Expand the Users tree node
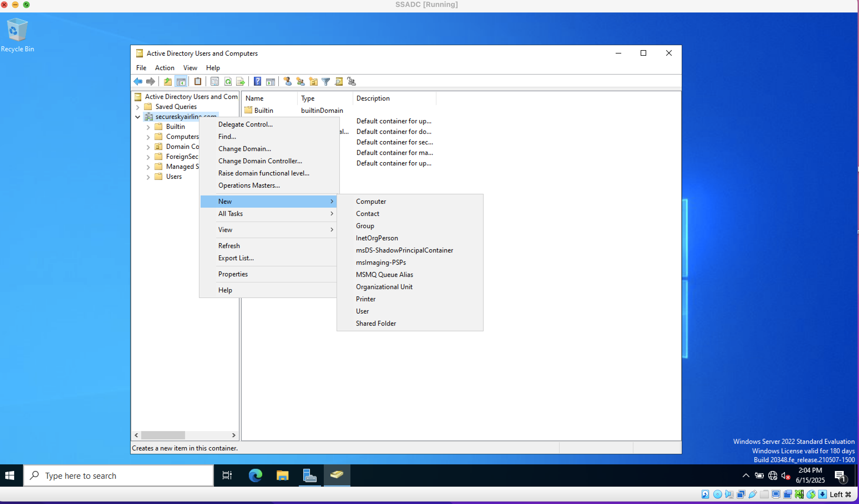The image size is (859, 504). point(148,177)
